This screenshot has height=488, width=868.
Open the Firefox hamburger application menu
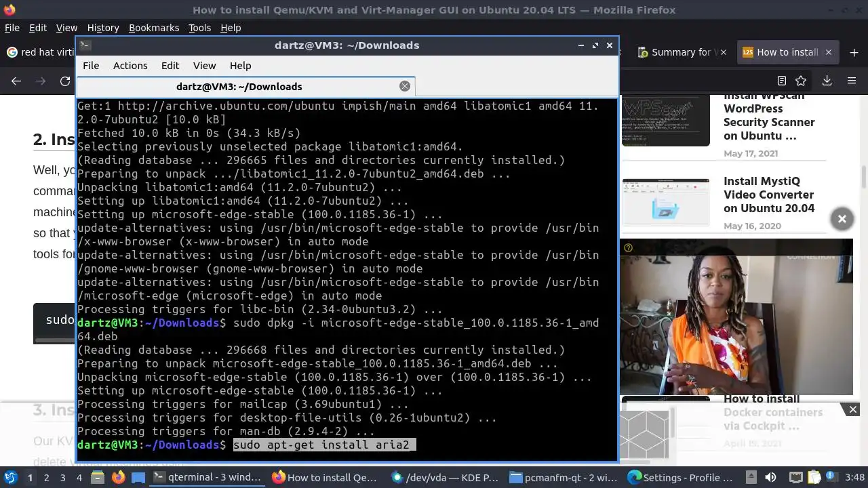(x=852, y=81)
